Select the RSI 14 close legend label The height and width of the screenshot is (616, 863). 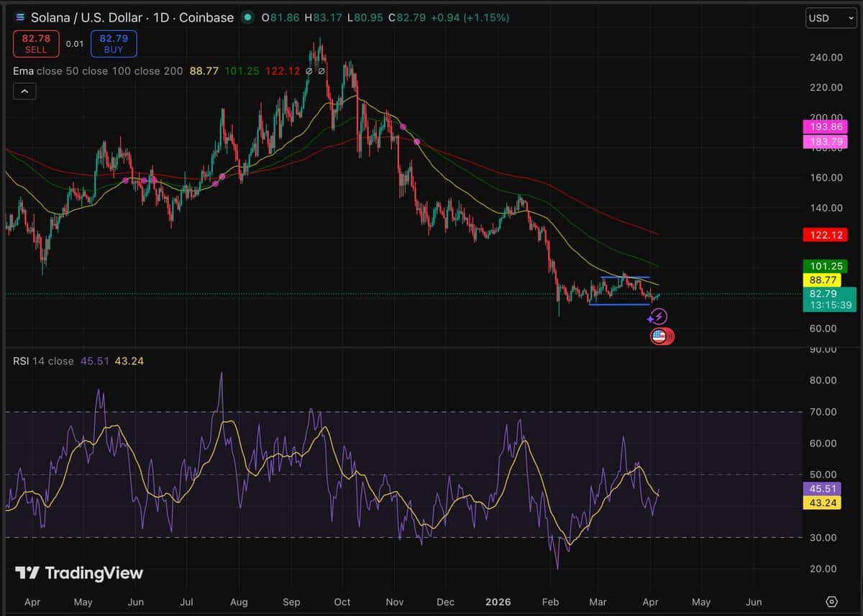43,361
